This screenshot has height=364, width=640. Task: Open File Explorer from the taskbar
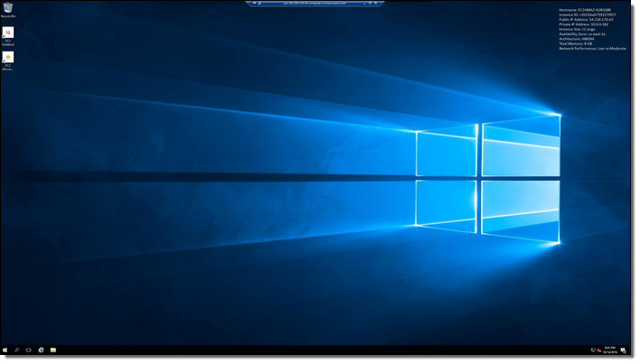(x=53, y=350)
